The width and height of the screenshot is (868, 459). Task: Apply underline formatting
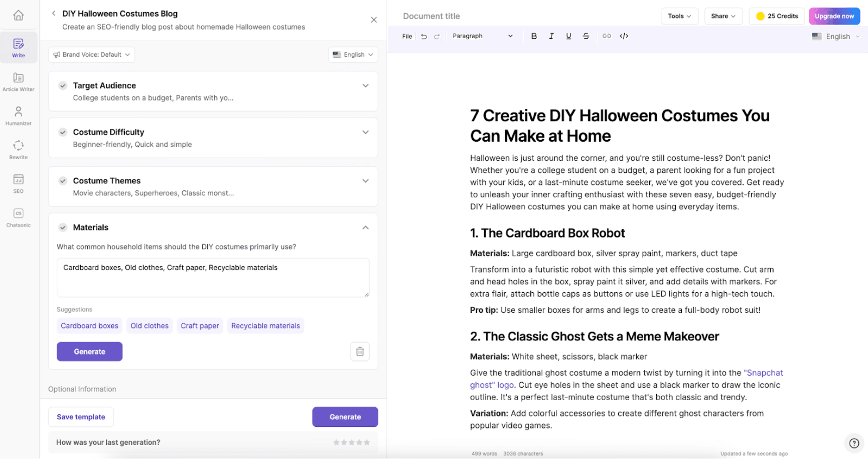point(568,36)
